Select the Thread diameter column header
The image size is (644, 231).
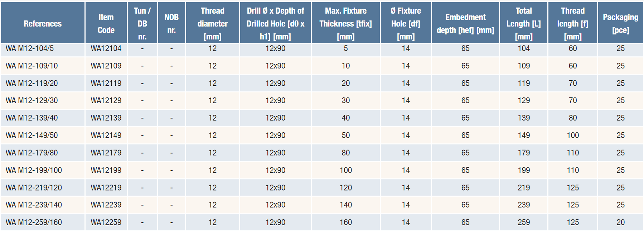click(x=212, y=24)
